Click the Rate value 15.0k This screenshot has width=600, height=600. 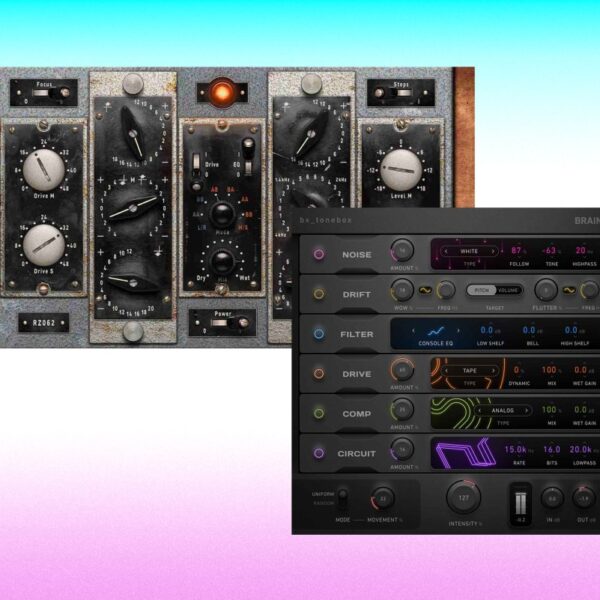click(x=515, y=449)
